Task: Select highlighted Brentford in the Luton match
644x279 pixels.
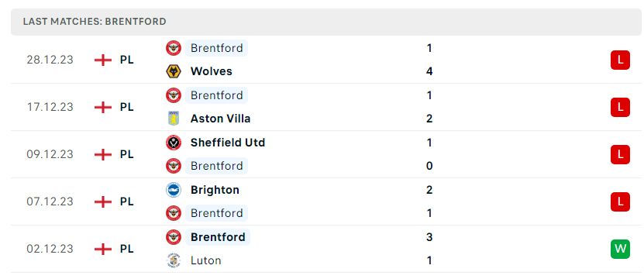Action: tap(218, 237)
